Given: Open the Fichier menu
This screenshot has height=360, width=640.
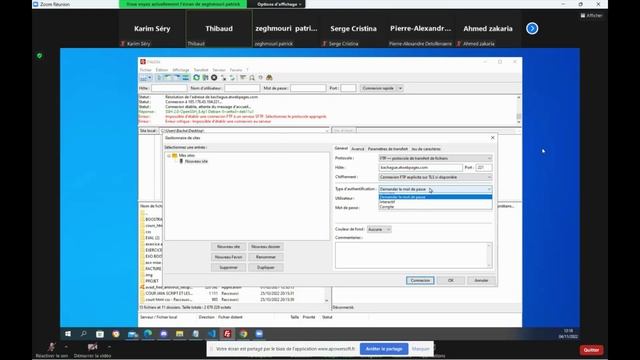Looking at the screenshot, I should [145, 70].
